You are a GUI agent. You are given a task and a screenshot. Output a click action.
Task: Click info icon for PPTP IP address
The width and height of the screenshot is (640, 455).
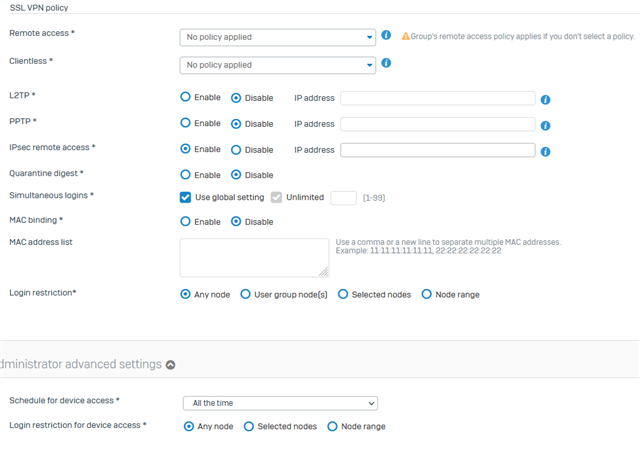(x=545, y=125)
